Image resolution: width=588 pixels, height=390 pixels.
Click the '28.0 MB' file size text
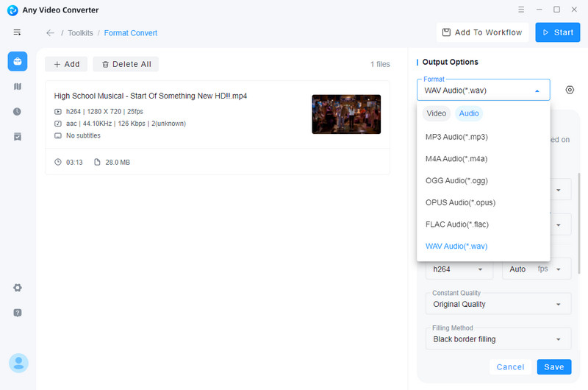point(118,163)
